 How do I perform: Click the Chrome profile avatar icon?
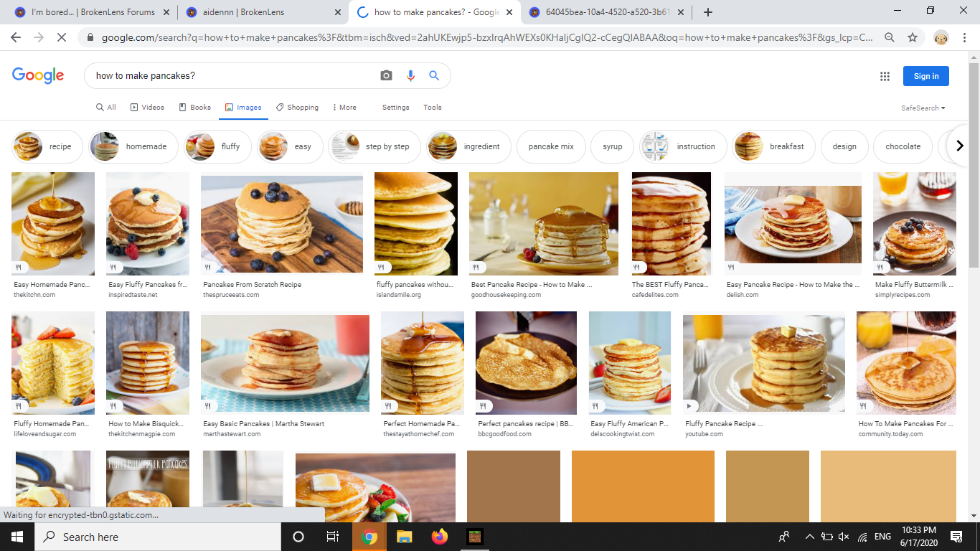tap(941, 37)
